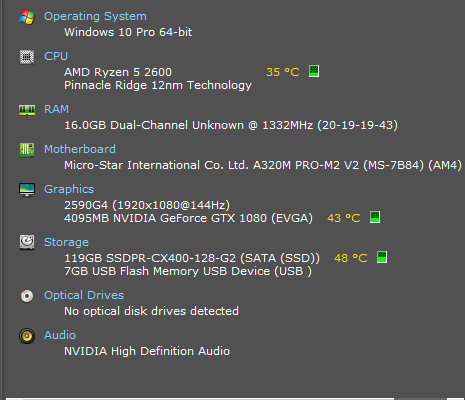Click the green CPU temperature indicator icon
This screenshot has width=465, height=400.
coord(314,71)
